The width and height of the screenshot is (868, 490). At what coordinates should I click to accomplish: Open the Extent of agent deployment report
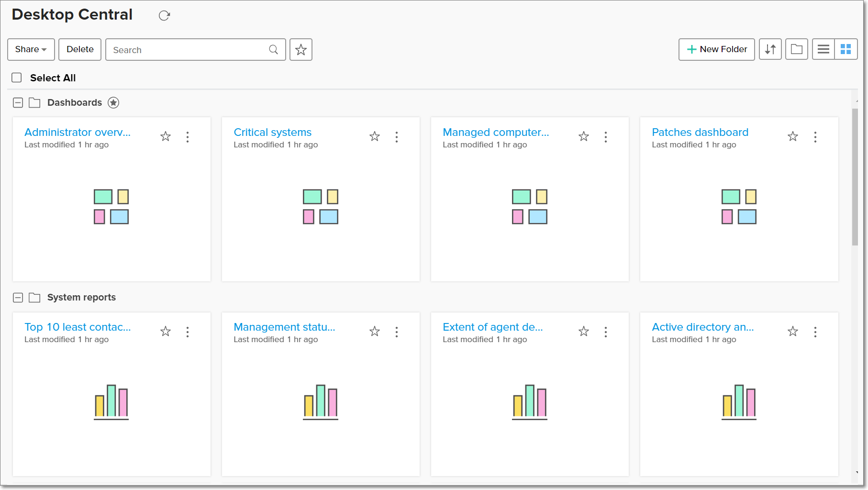click(x=493, y=327)
